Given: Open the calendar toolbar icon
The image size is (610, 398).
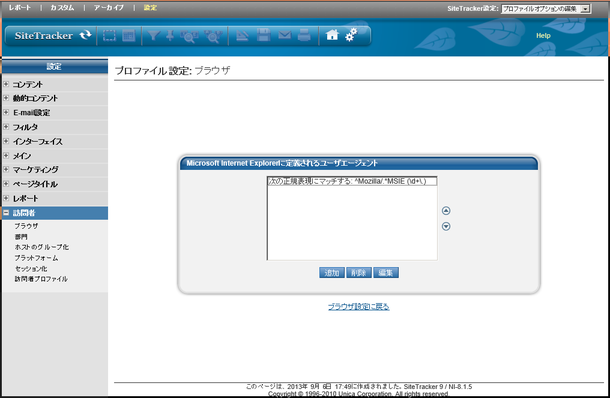Looking at the screenshot, I should pyautogui.click(x=129, y=36).
